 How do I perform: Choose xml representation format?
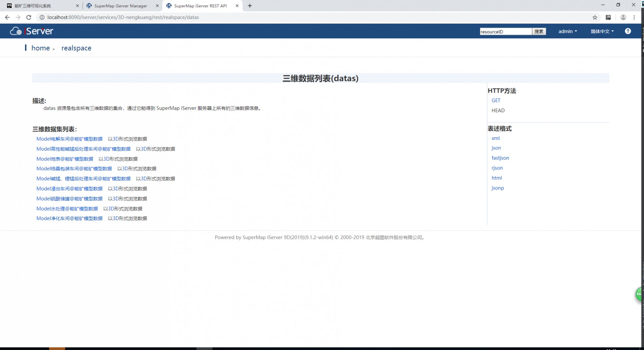tap(496, 138)
